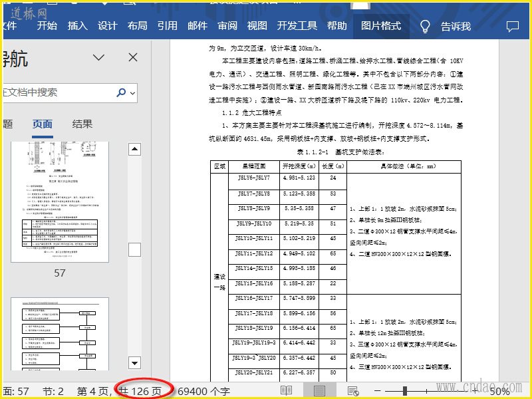Viewport: 532px width, 399px height.
Task: Click the 节: 2 section indicator
Action: 53,392
